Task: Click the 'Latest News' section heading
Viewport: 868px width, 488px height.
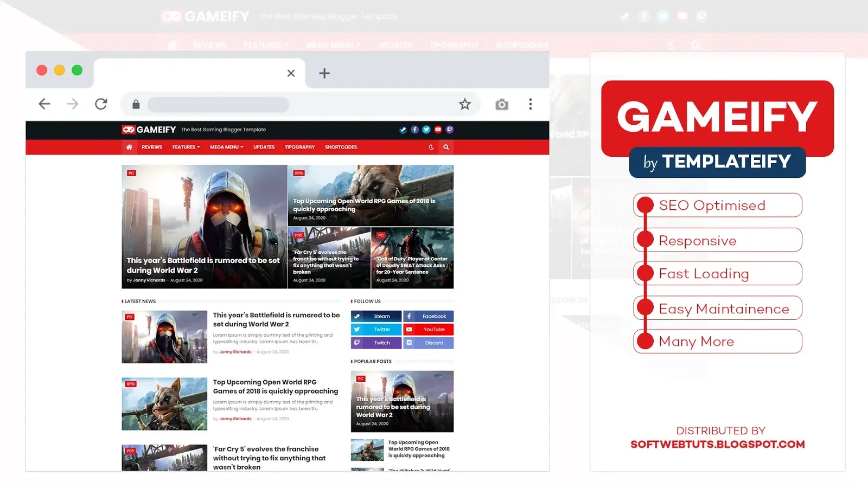Action: pyautogui.click(x=140, y=301)
